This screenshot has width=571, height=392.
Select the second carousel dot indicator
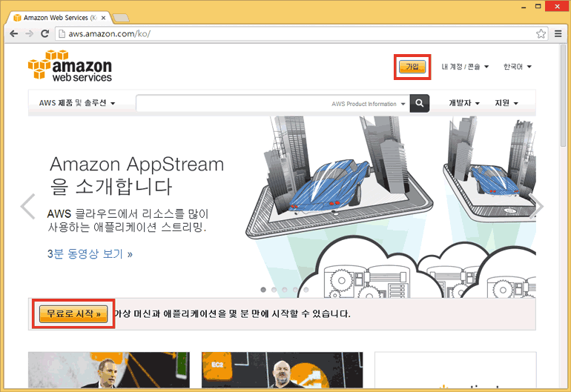point(274,290)
